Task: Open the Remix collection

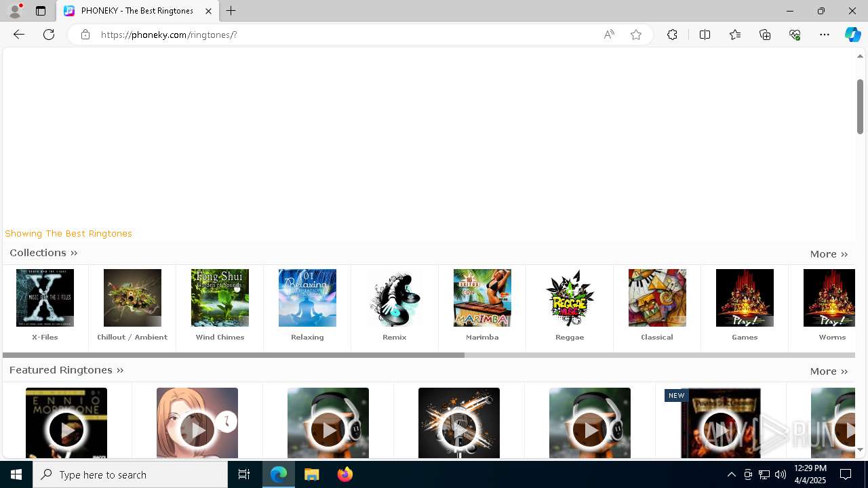Action: click(395, 298)
